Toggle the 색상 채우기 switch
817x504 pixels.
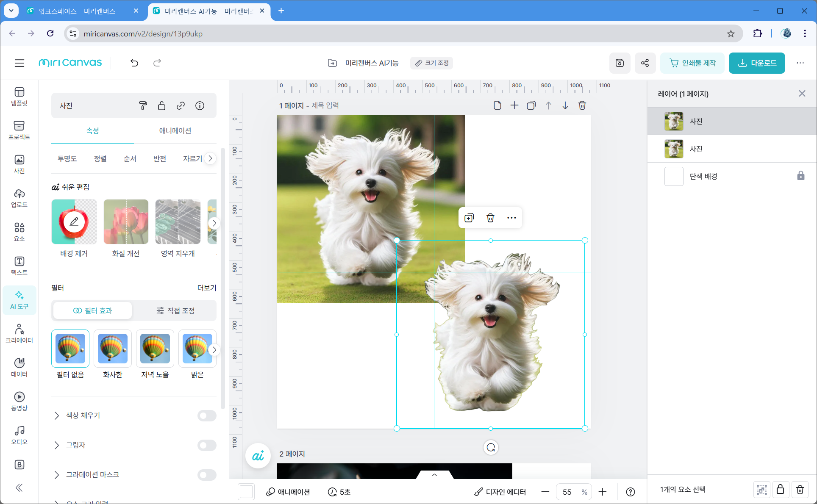coord(207,415)
